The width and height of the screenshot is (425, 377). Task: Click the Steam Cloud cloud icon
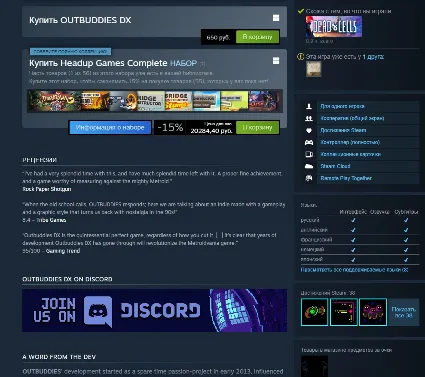click(x=309, y=166)
